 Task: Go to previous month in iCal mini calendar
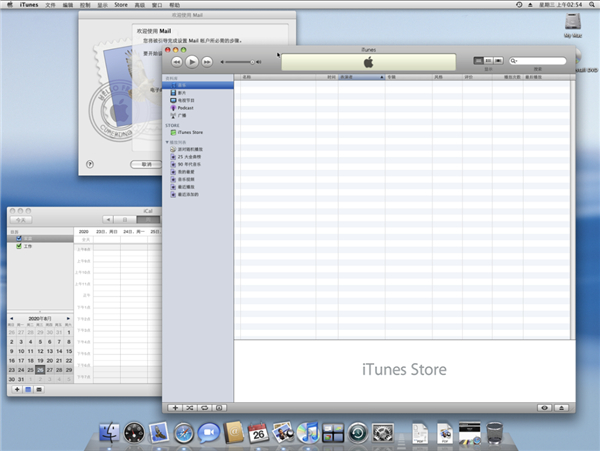[12, 319]
